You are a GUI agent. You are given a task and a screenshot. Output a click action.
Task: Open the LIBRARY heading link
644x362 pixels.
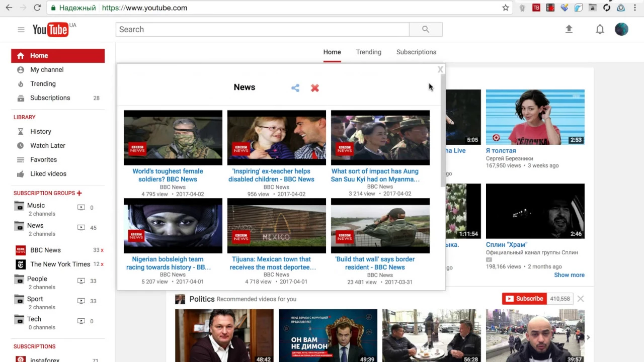coord(25,117)
